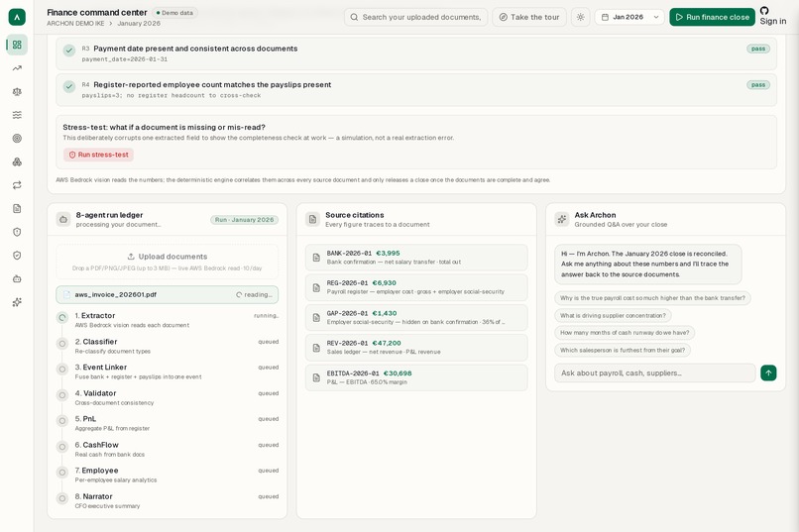Click the 4. Validator agent row
Viewport: 799px width, 532px height.
pyautogui.click(x=168, y=397)
